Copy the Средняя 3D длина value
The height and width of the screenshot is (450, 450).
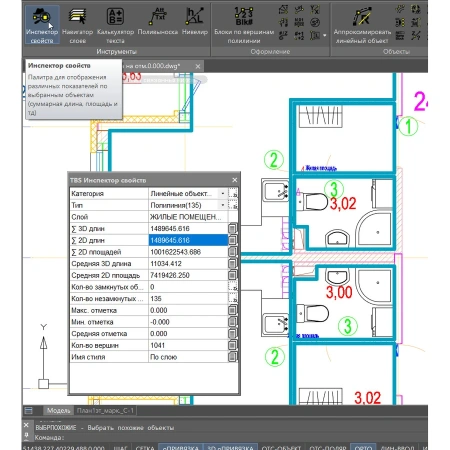click(233, 263)
